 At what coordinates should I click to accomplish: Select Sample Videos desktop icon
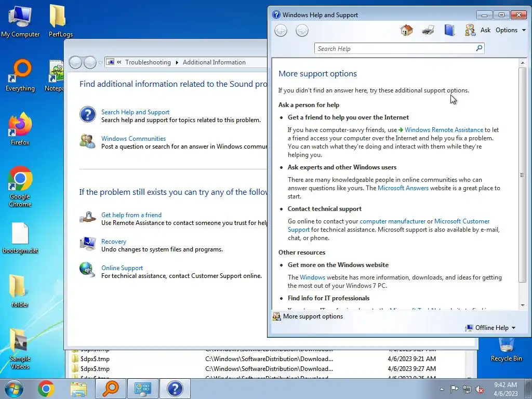[x=20, y=350]
